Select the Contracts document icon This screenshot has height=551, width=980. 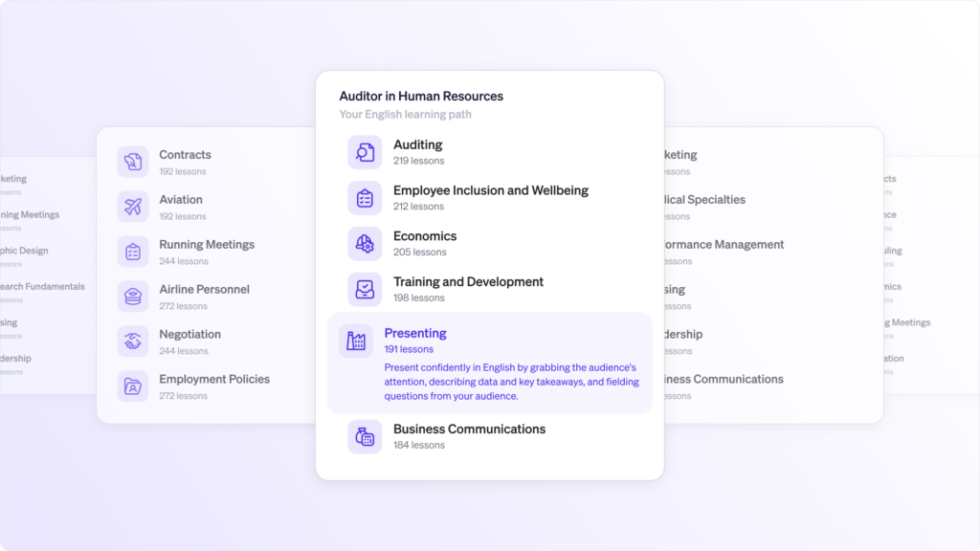coord(132,162)
